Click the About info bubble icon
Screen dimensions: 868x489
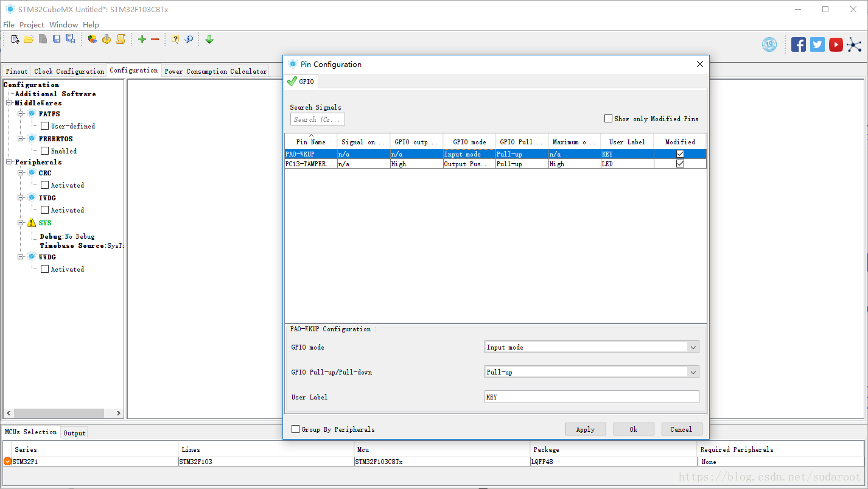(189, 39)
